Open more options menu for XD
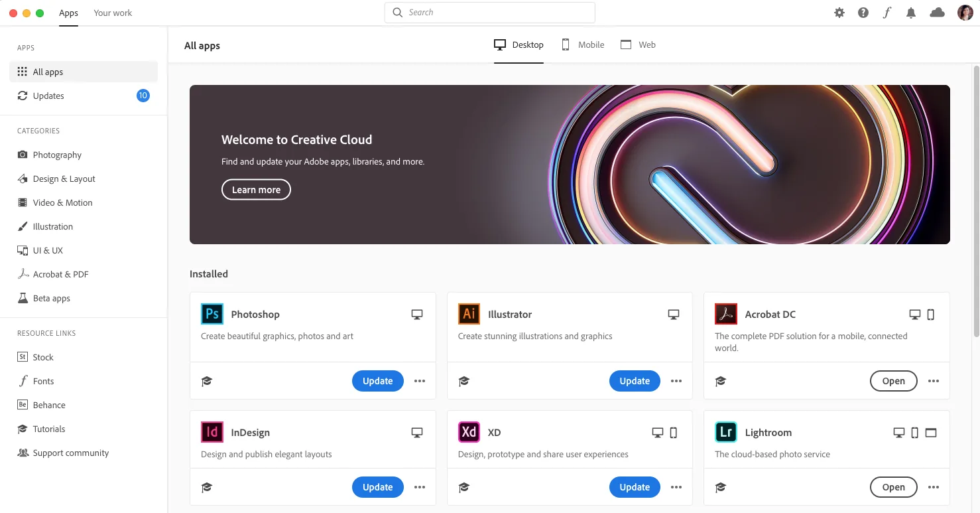The height and width of the screenshot is (513, 980). click(676, 487)
